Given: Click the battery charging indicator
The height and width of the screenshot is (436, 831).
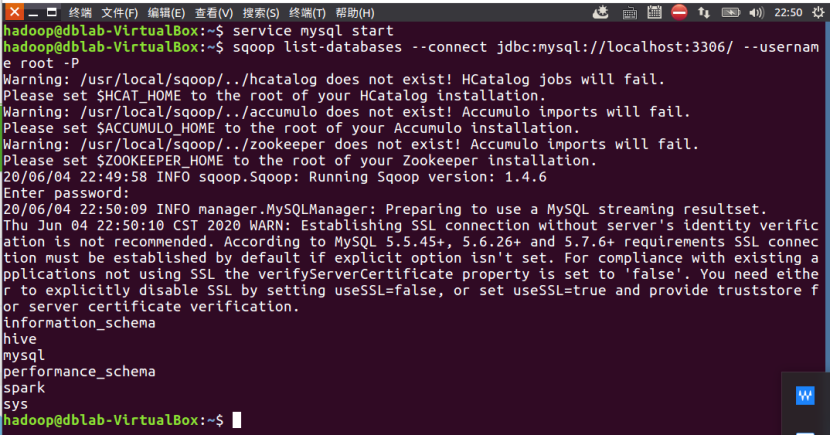Looking at the screenshot, I should coord(730,12).
